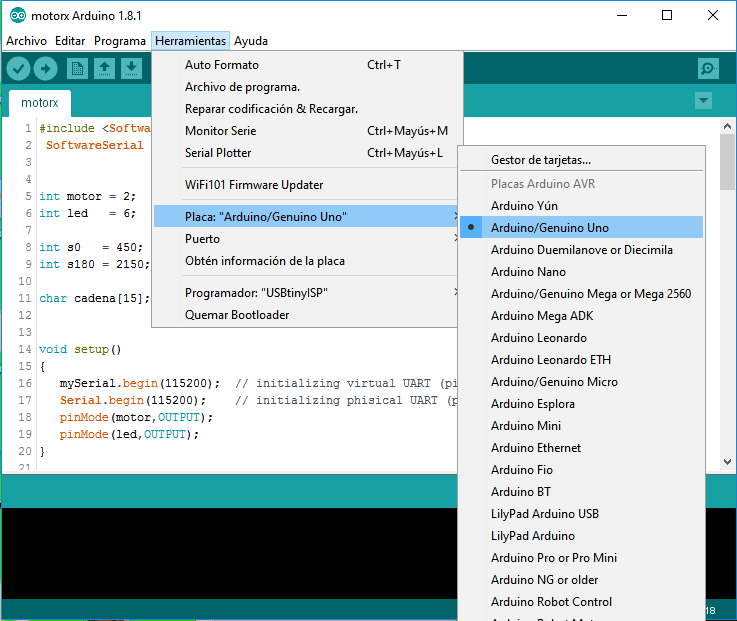737x621 pixels.
Task: Close the Herramientas menu from menu bar
Action: point(190,41)
